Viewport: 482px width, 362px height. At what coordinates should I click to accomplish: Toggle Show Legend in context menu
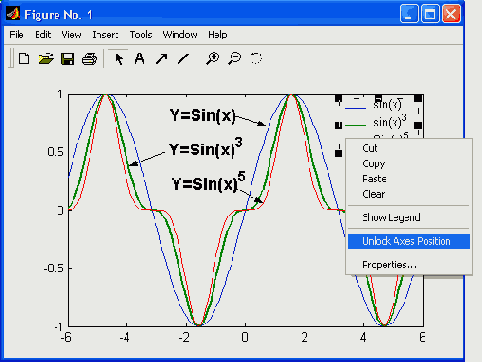pyautogui.click(x=409, y=217)
